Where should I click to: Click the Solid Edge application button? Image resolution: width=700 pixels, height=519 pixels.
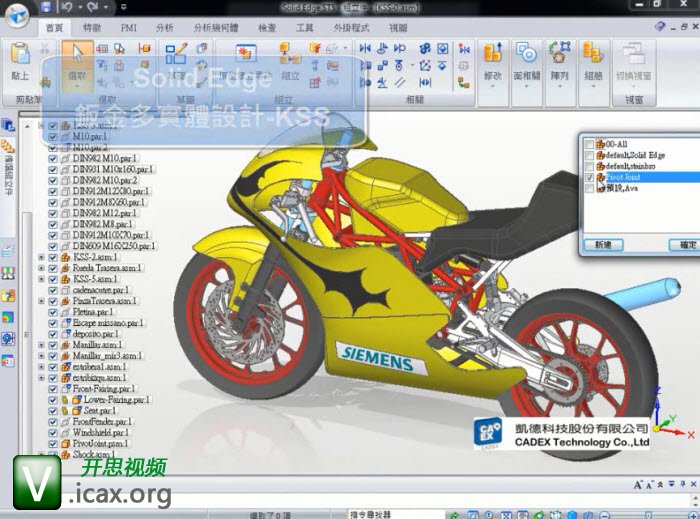coord(16,15)
